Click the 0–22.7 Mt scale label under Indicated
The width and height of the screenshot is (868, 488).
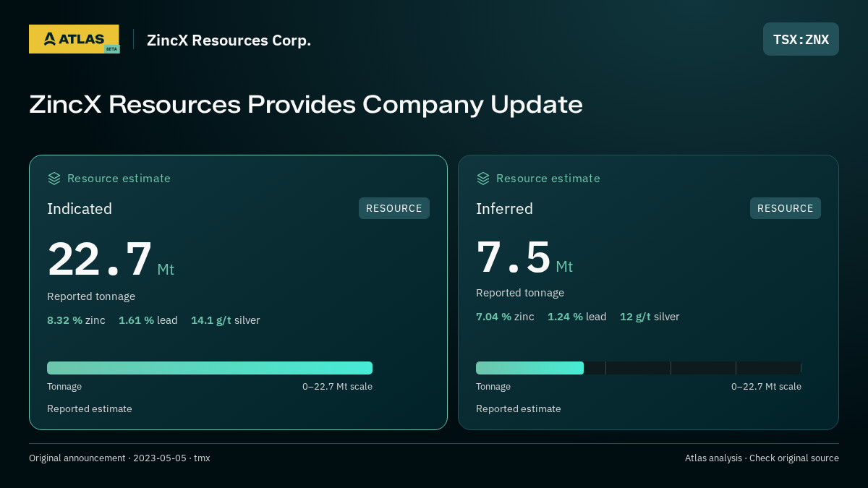pyautogui.click(x=337, y=387)
